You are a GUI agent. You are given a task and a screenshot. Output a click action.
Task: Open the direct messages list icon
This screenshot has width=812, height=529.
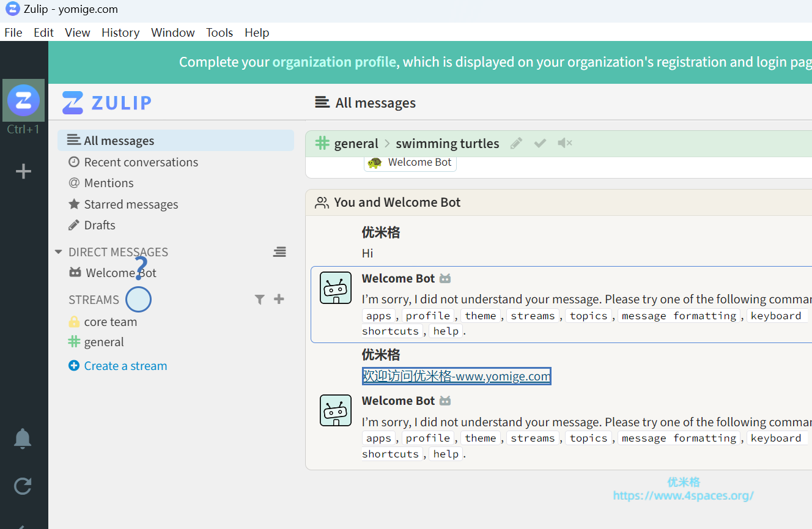click(279, 252)
